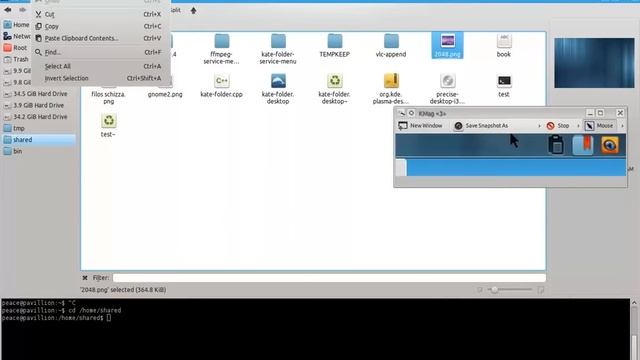Select gnome2.png file label
640x360 pixels.
165,94
